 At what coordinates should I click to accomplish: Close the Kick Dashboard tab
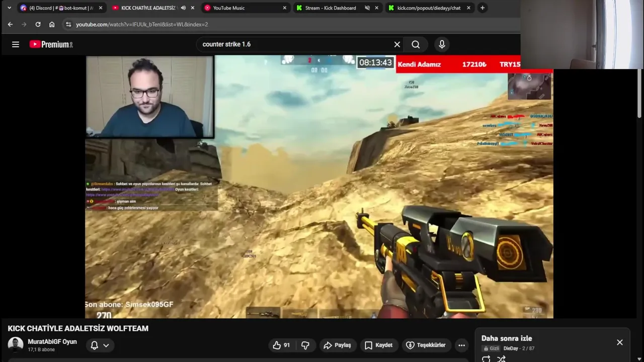(x=376, y=8)
